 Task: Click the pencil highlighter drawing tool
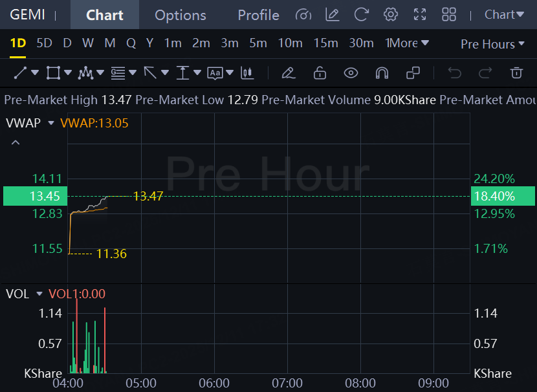[289, 73]
